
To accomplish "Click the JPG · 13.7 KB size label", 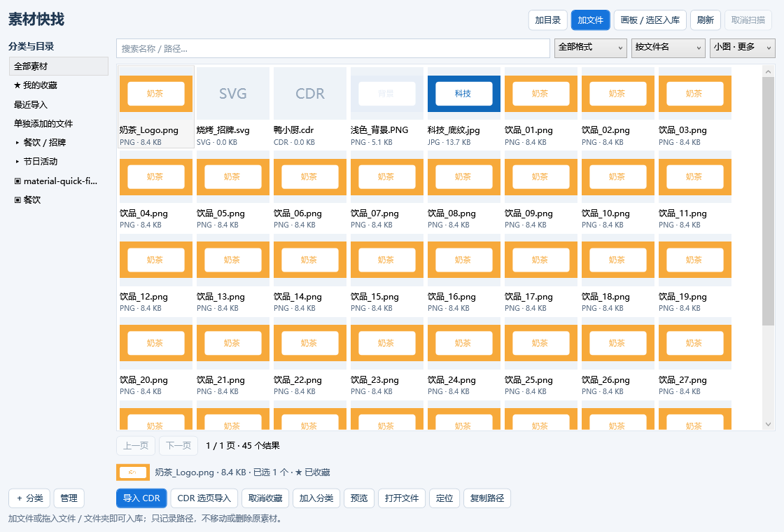I will pos(449,142).
